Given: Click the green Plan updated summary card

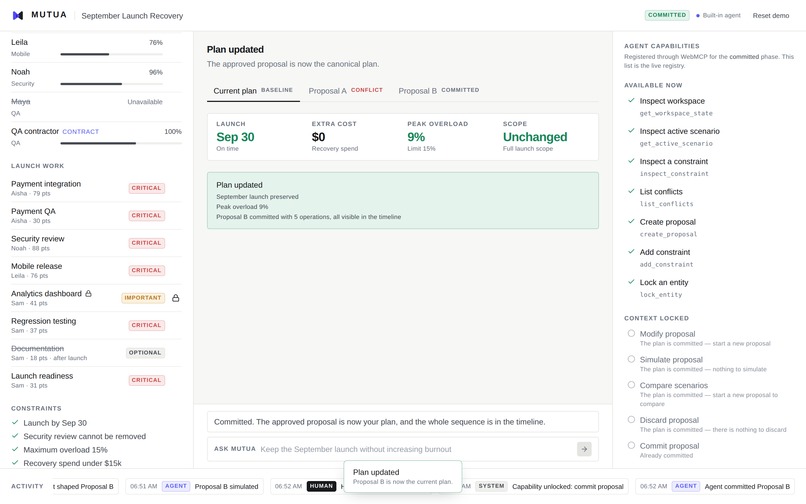Looking at the screenshot, I should (402, 201).
